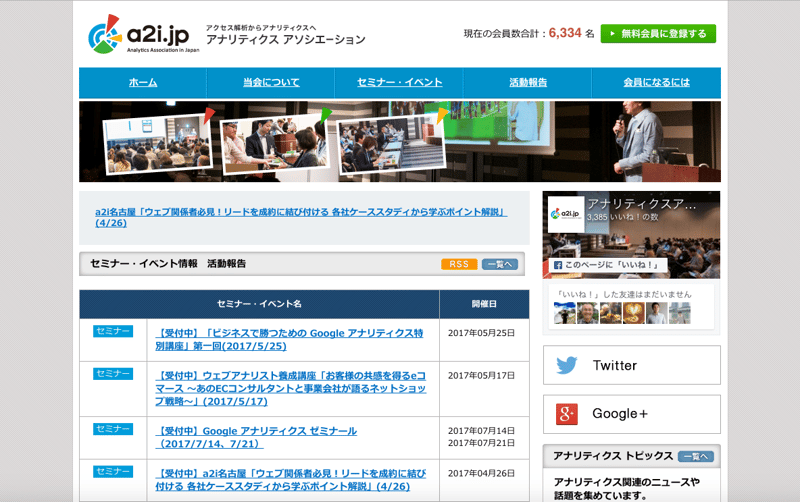Open the a2i名古屋 announcement link at top
800x502 pixels.
click(x=301, y=217)
